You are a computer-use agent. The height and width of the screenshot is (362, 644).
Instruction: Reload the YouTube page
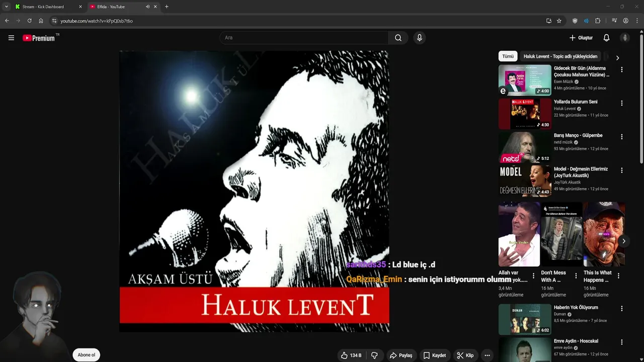pyautogui.click(x=29, y=21)
